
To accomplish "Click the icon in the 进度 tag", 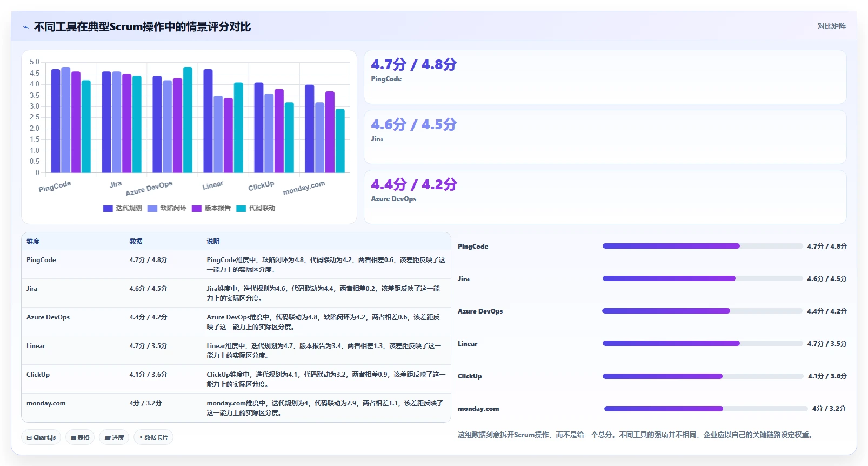I will tap(108, 437).
